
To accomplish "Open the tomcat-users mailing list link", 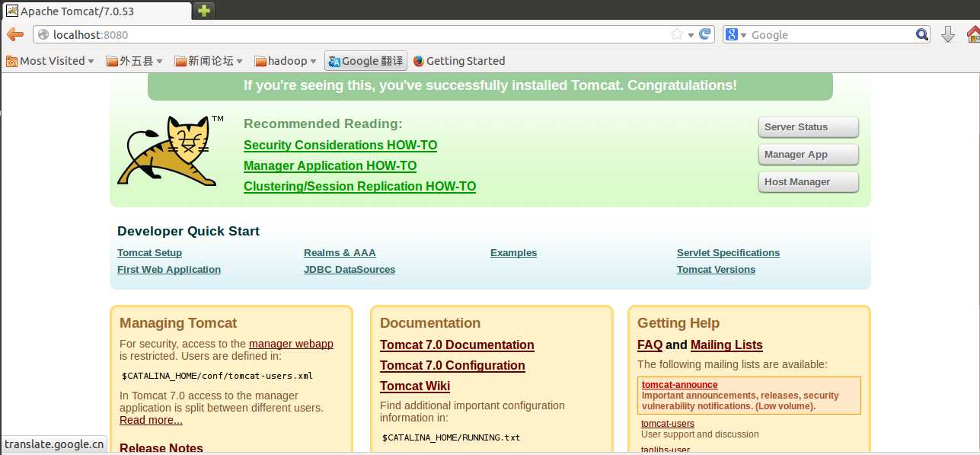I will coord(668,424).
